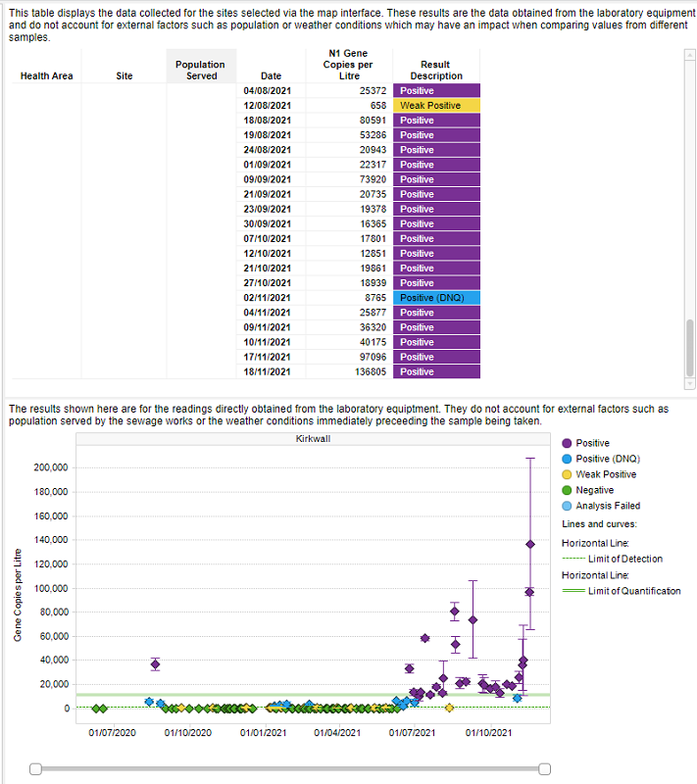
Task: Click the left date range slider handle
Action: pos(35,768)
